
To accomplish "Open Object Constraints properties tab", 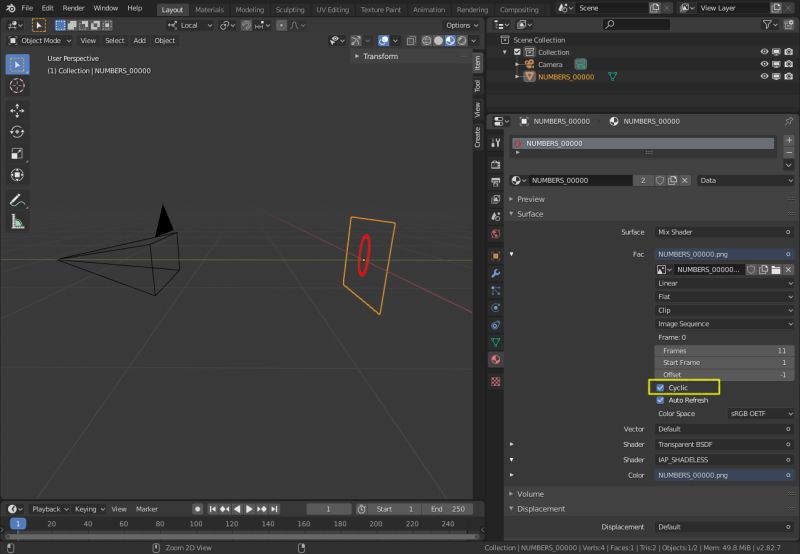I will [495, 325].
